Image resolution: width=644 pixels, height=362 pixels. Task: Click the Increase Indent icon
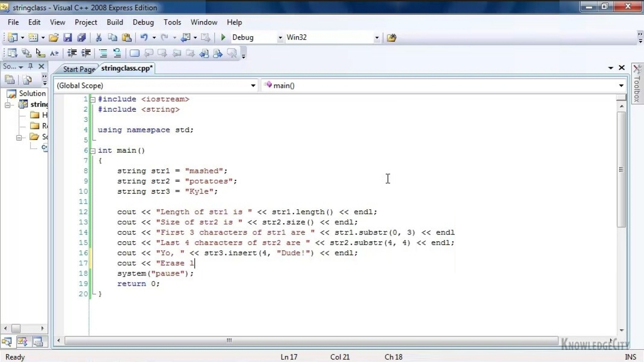point(86,53)
